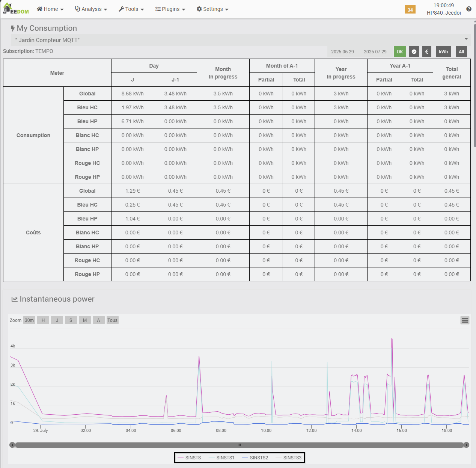Screen dimensions: 476x468
Task: Click the chart navigator left arrow handle
Action: (x=12, y=445)
